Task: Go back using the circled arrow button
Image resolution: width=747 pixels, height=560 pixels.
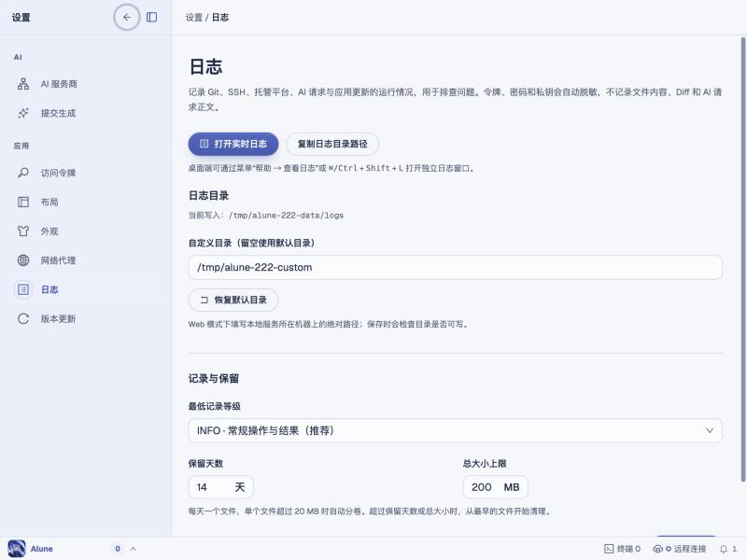Action: point(127,17)
